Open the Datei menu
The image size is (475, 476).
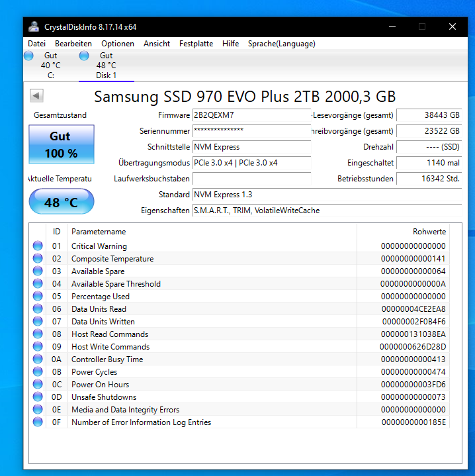tap(36, 44)
